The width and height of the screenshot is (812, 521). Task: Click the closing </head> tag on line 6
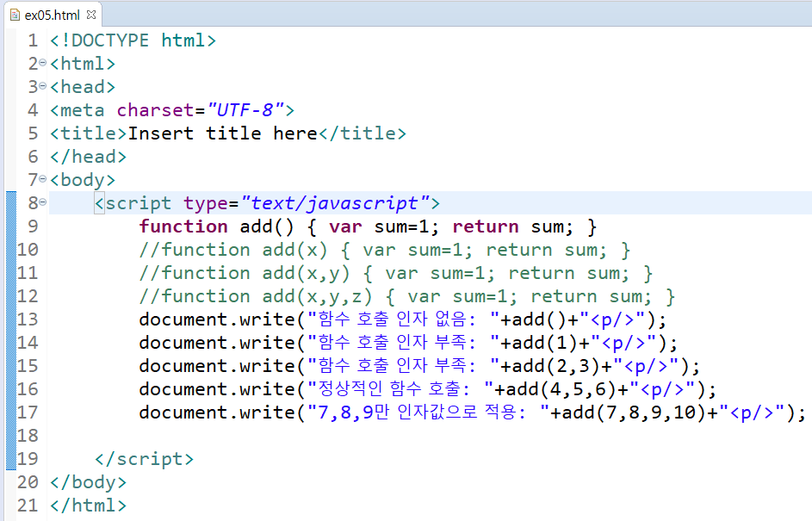(88, 157)
